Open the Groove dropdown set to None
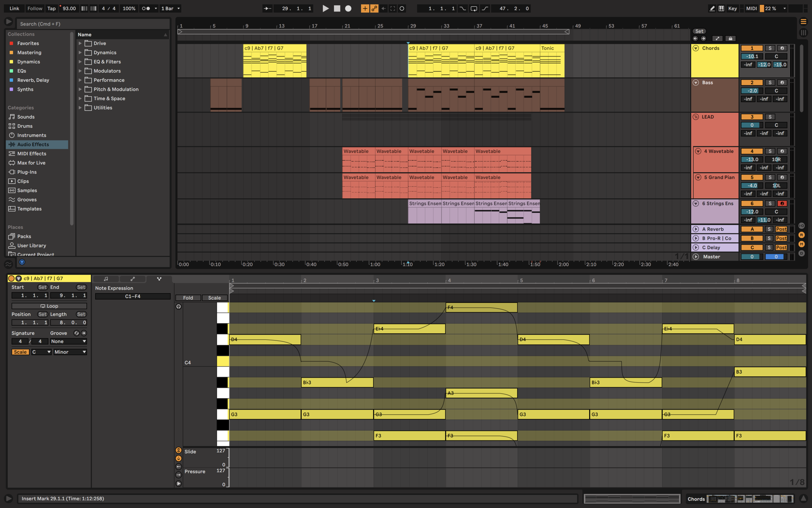This screenshot has width=812, height=508. pyautogui.click(x=68, y=341)
